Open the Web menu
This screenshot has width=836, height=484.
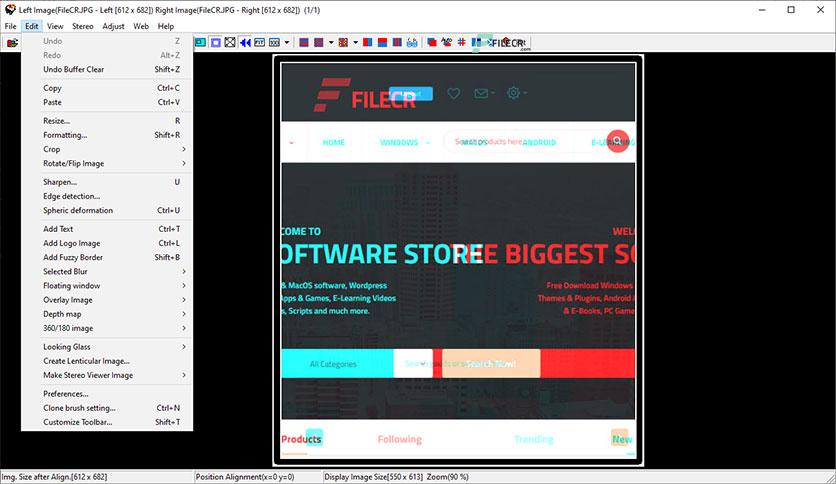coord(141,26)
